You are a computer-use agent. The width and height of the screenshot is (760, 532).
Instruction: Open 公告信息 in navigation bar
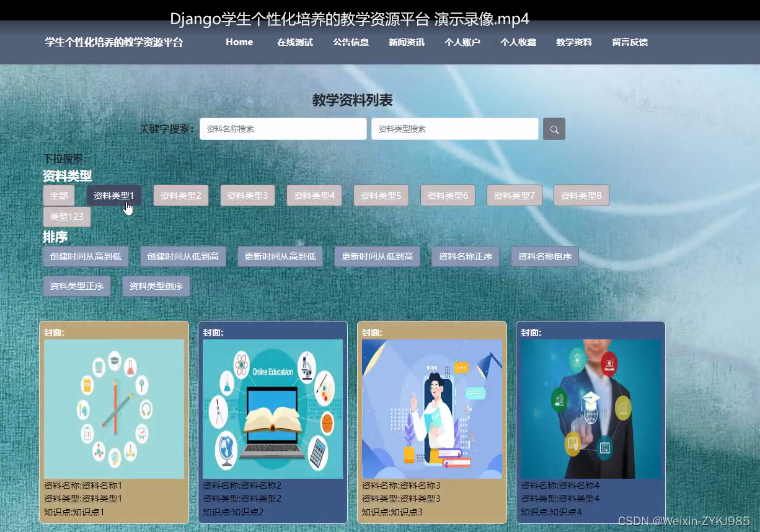[351, 42]
